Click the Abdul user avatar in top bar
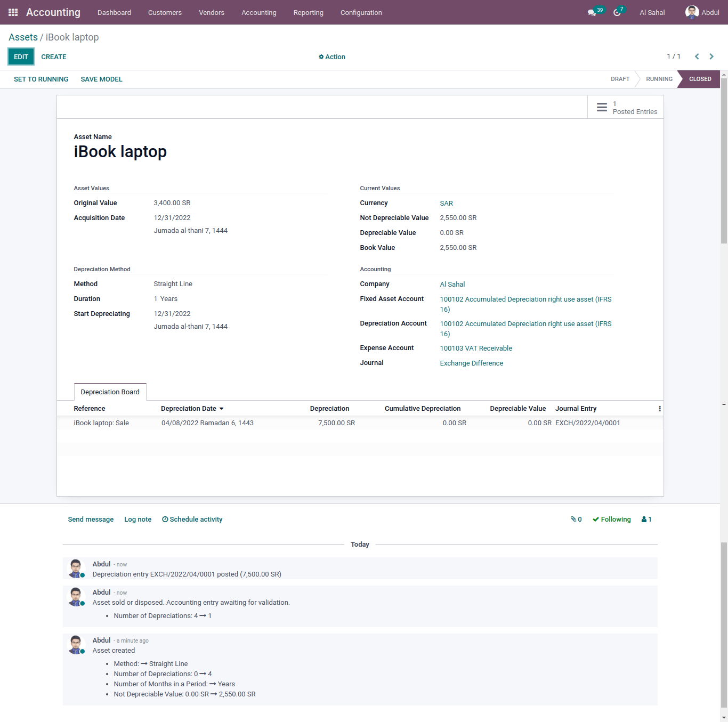 click(x=692, y=12)
